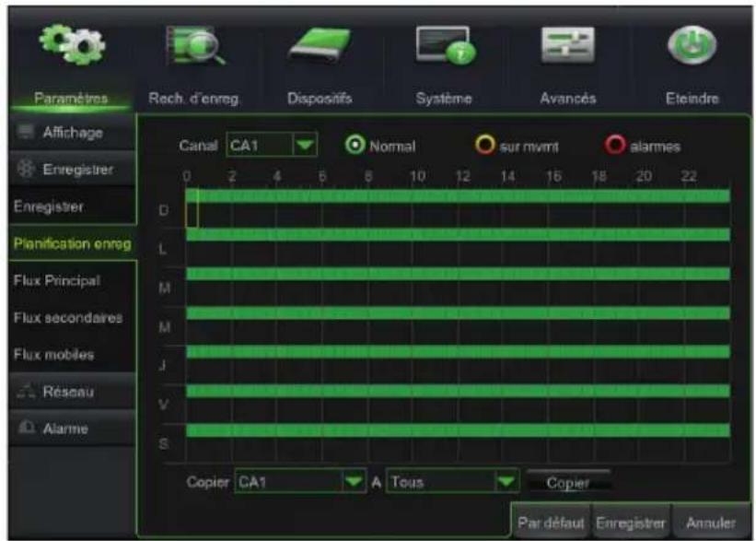
Task: Click the D day row label
Action: [164, 210]
